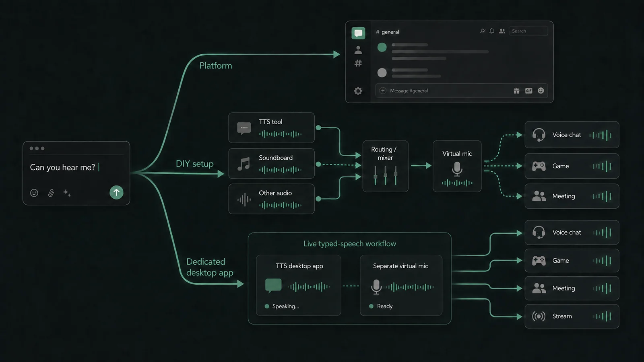This screenshot has height=362, width=644.
Task: Click the Routing / mixer faders
Action: [386, 175]
